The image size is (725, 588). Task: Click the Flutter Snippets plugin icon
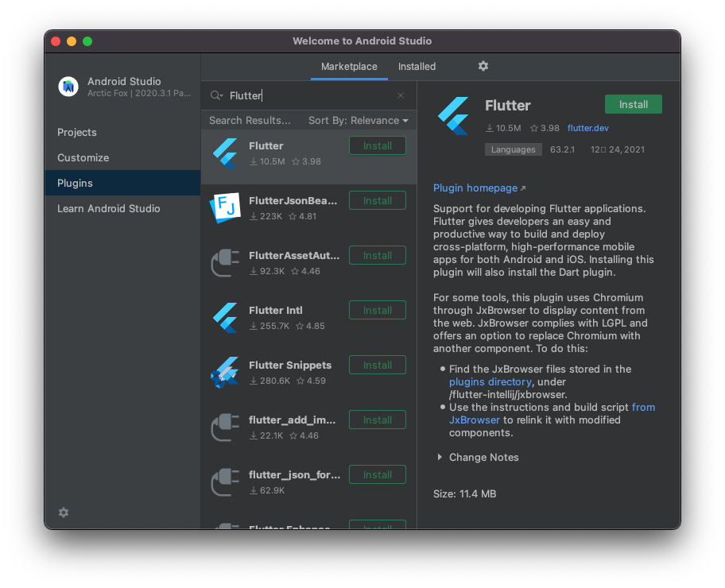[225, 373]
